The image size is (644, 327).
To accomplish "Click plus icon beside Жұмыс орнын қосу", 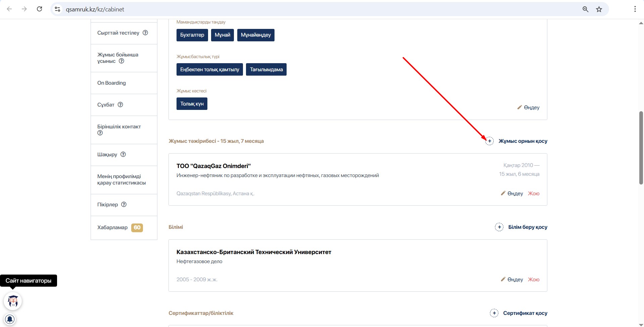I will coord(490,141).
